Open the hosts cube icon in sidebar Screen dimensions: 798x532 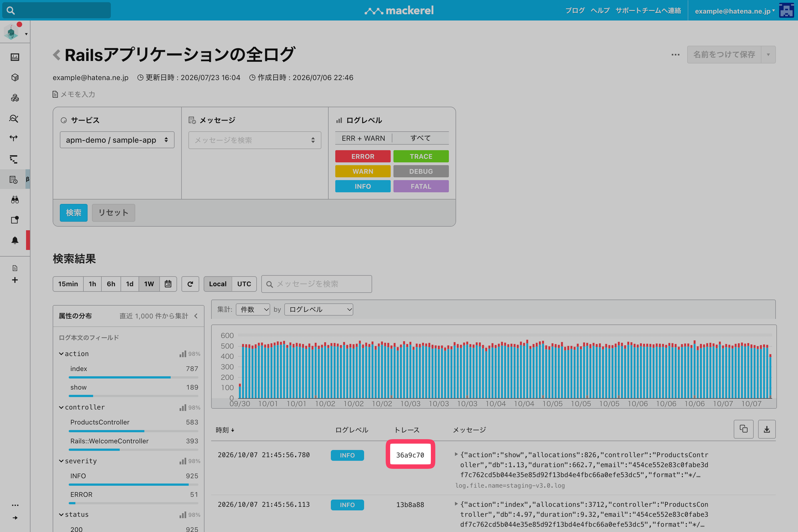click(x=15, y=77)
